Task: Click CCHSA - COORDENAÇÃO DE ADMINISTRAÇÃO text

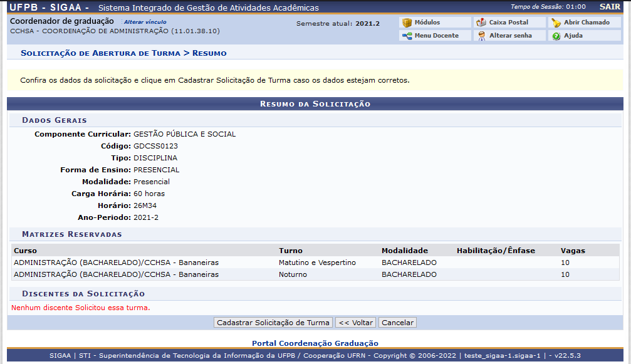Action: tap(115, 31)
